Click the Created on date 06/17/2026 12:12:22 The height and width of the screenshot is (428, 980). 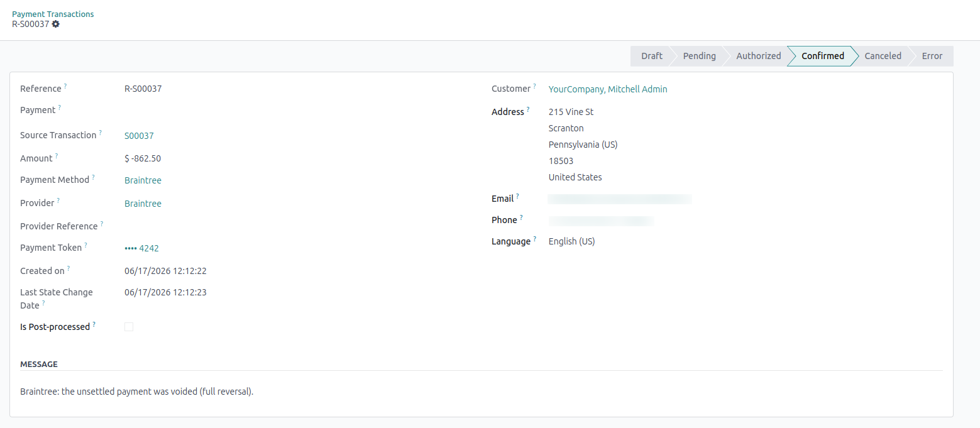coord(165,271)
